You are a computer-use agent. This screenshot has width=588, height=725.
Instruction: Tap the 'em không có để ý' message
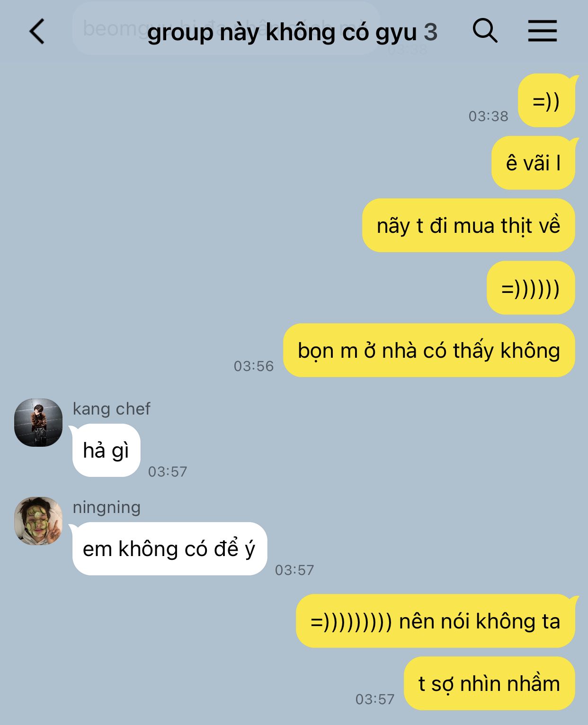(169, 549)
